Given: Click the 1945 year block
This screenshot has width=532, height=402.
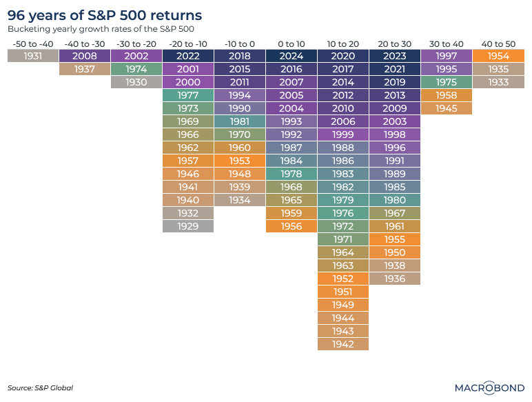Looking at the screenshot, I should [447, 108].
